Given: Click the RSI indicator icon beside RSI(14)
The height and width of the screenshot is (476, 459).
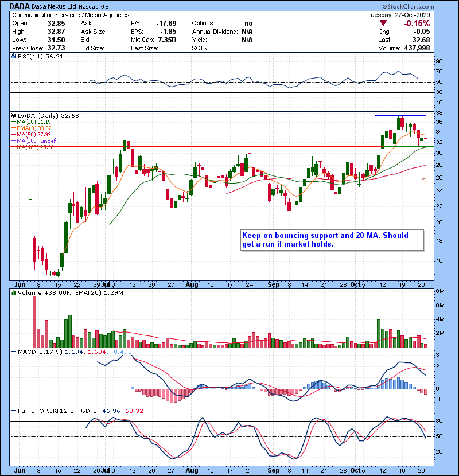Looking at the screenshot, I should point(13,56).
